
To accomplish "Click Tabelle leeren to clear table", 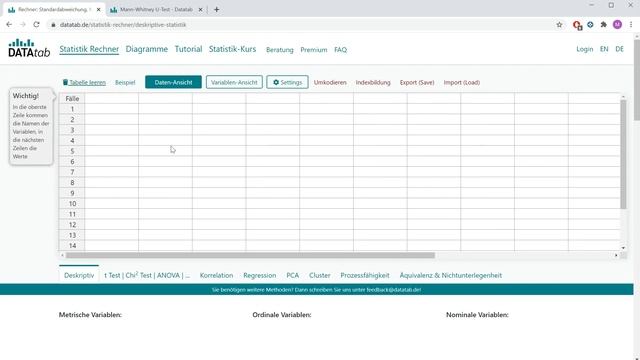I will point(84,82).
